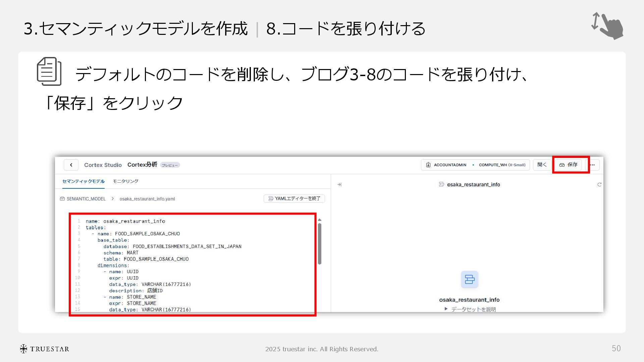
Task: Click the 'database: FOOD_ESTABLISHMENTS_DATA_SET_IN_JAPAN' line
Action: point(172,246)
